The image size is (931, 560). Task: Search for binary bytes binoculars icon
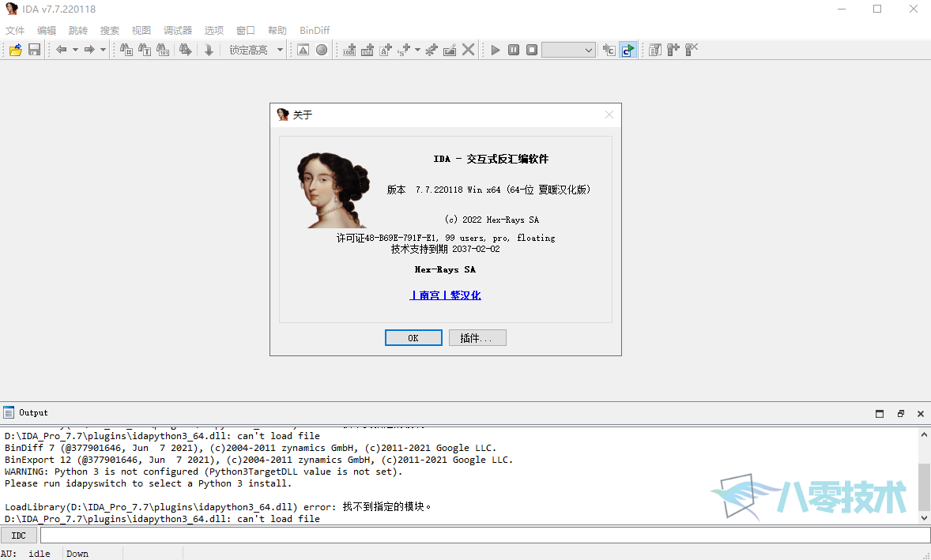pos(164,50)
